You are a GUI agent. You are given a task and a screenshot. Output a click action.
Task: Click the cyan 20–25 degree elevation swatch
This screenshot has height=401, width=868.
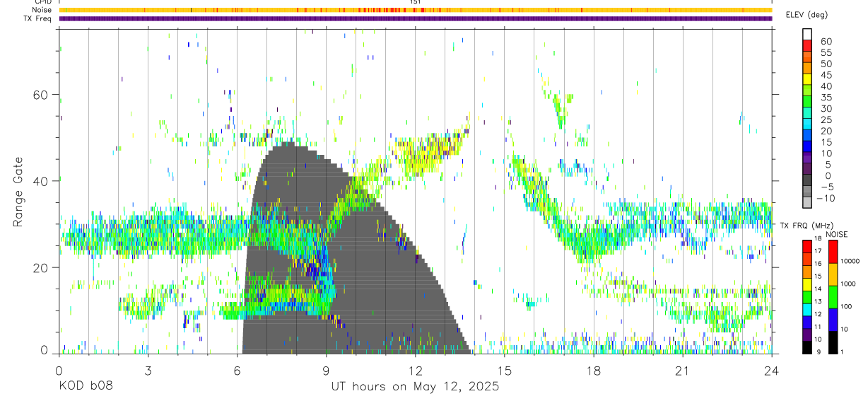click(807, 125)
